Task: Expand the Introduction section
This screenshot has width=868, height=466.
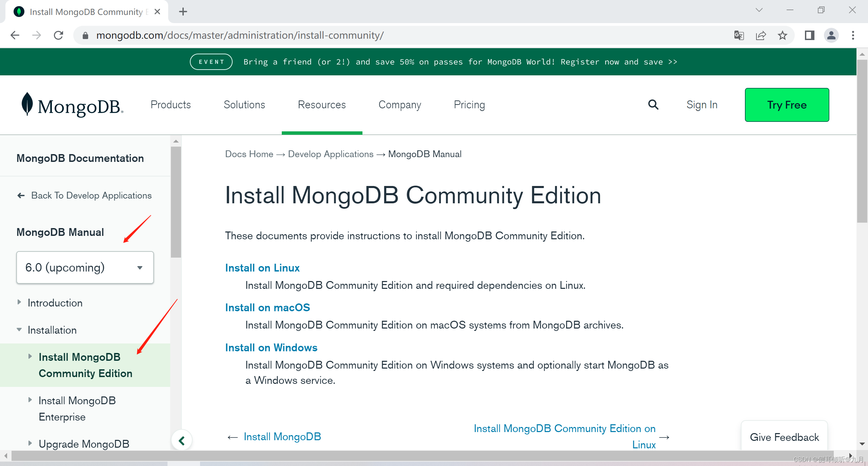Action: [19, 302]
